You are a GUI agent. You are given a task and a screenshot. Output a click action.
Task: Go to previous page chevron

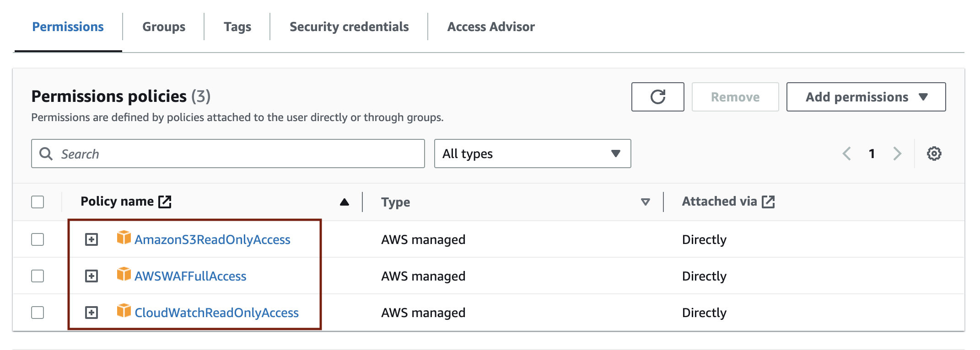847,154
